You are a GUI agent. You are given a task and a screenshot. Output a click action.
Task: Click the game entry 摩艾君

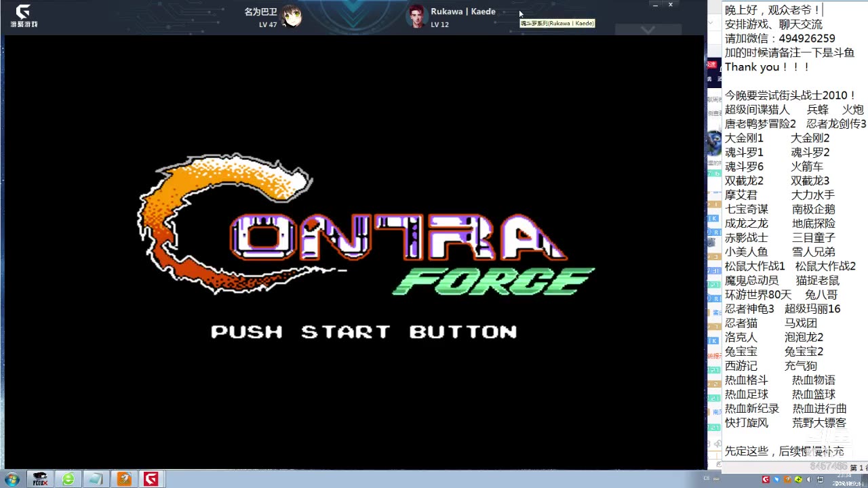741,195
